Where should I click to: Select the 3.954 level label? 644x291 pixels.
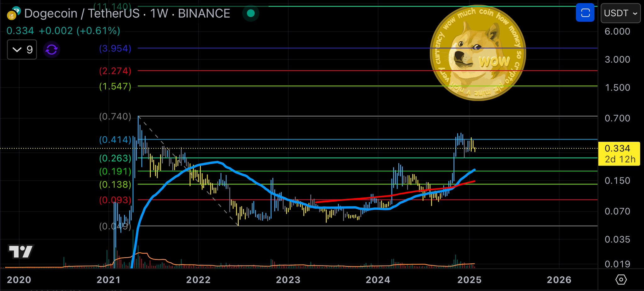click(x=115, y=48)
